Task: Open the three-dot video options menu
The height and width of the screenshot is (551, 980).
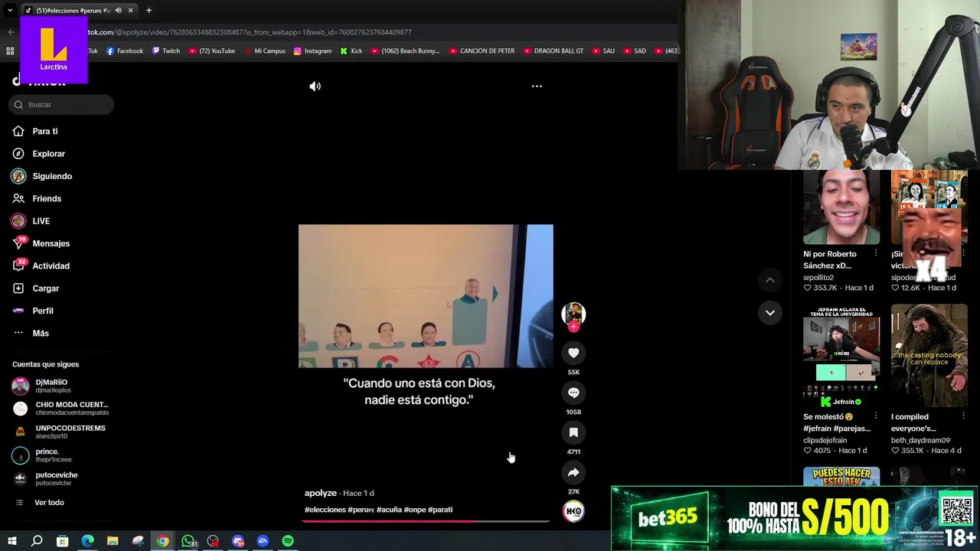Action: (x=537, y=86)
